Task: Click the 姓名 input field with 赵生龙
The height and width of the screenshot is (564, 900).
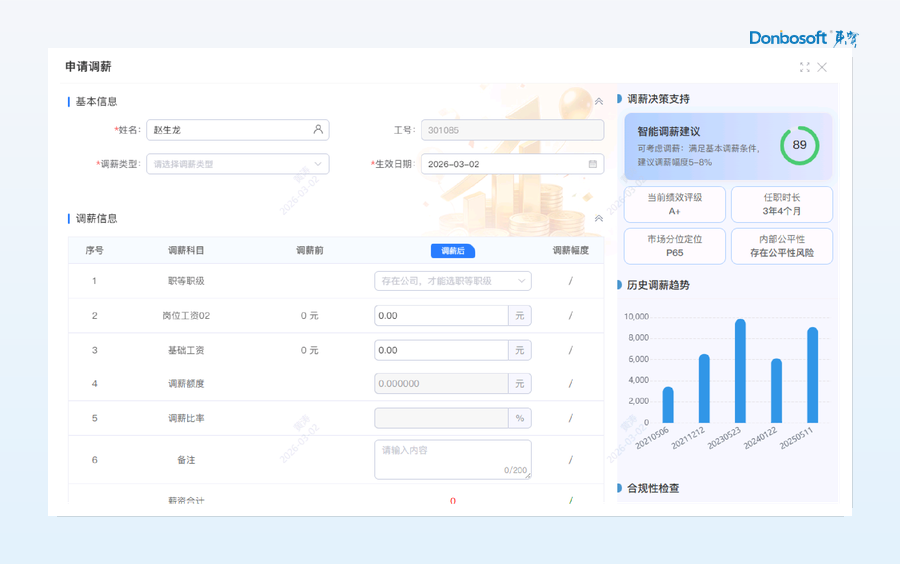Action: click(238, 130)
